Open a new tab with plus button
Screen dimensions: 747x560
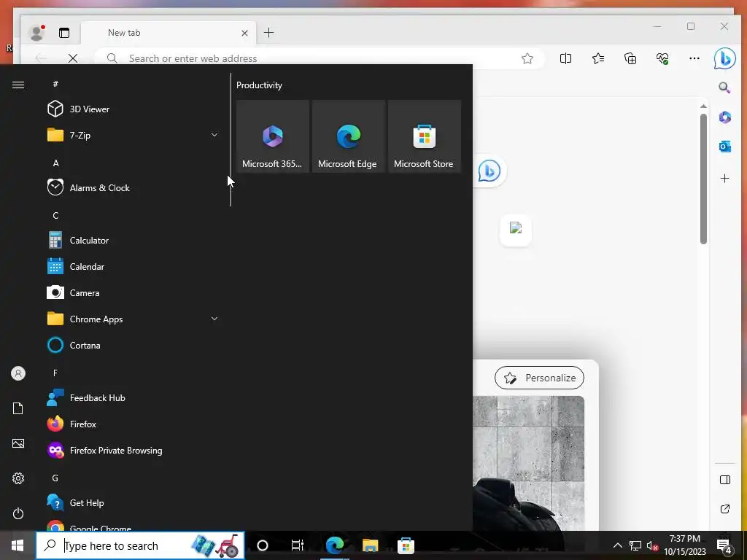[x=268, y=32]
